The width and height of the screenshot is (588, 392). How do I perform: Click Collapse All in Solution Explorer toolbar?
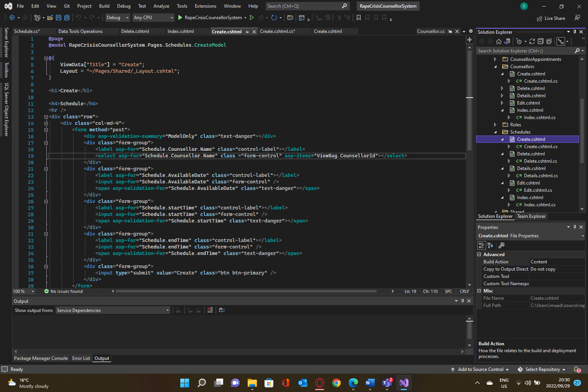(541, 41)
